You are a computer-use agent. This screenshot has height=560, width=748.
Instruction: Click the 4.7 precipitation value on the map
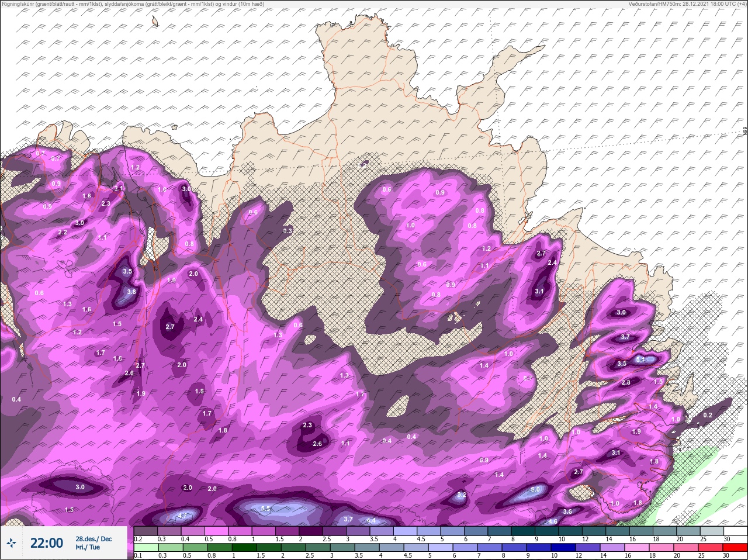pos(182,516)
